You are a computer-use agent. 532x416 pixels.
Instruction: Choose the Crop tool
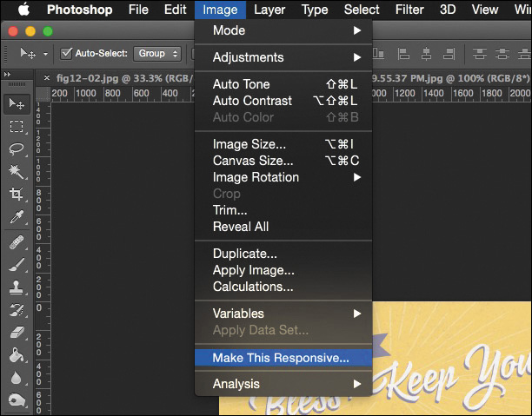[17, 195]
